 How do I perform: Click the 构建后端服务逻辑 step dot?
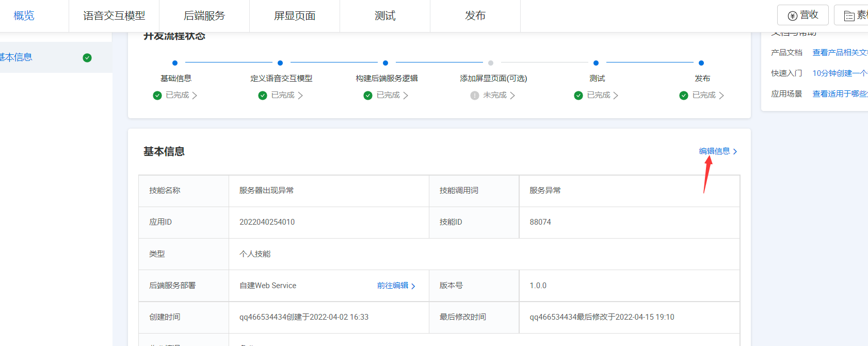[x=385, y=63]
